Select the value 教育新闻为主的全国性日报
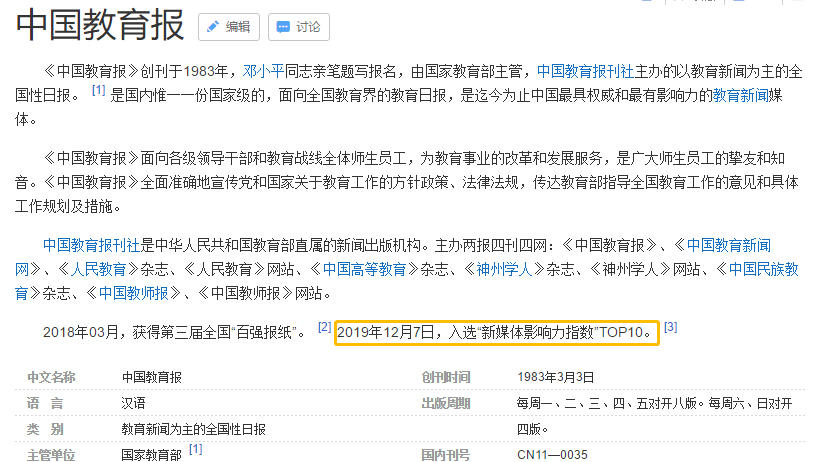Screen dimensions: 815x462 click(x=193, y=429)
